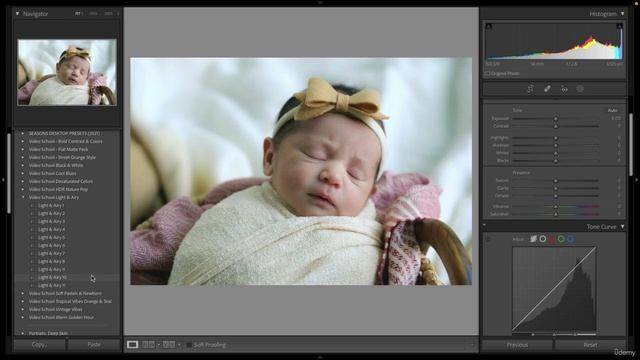The height and width of the screenshot is (360, 640).
Task: Adjust the Whites slider handle
Action: [556, 153]
